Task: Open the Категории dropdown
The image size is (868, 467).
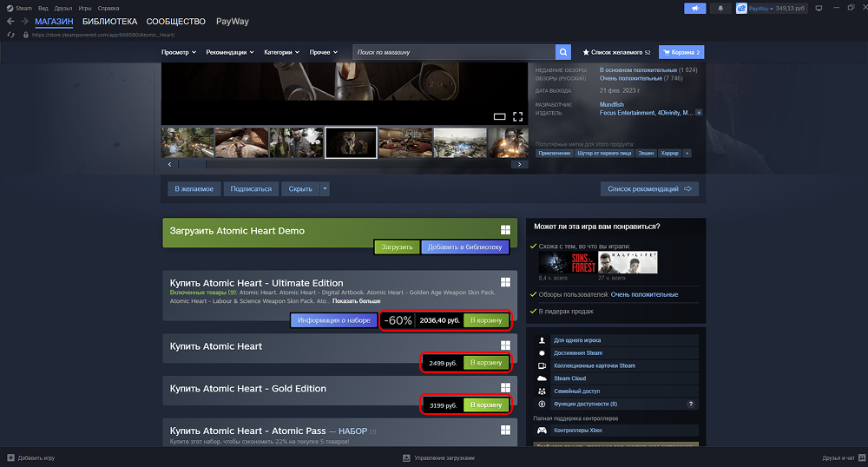Action: click(282, 52)
